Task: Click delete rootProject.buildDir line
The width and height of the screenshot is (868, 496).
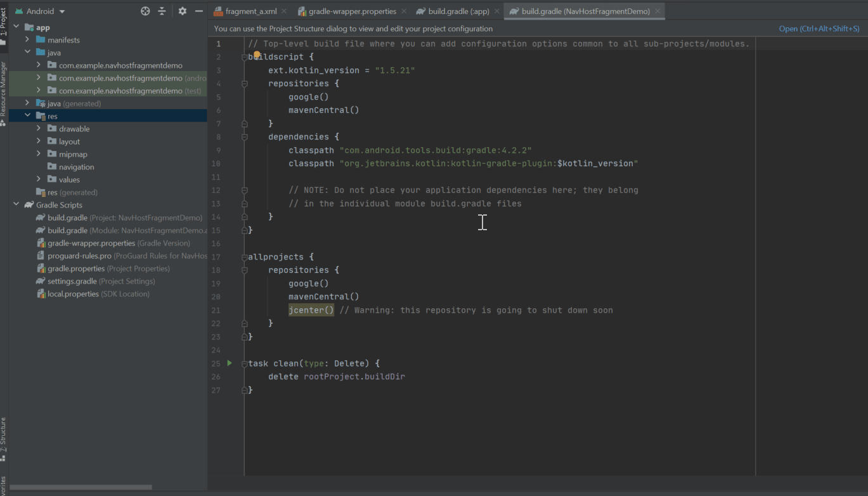Action: [x=337, y=377]
